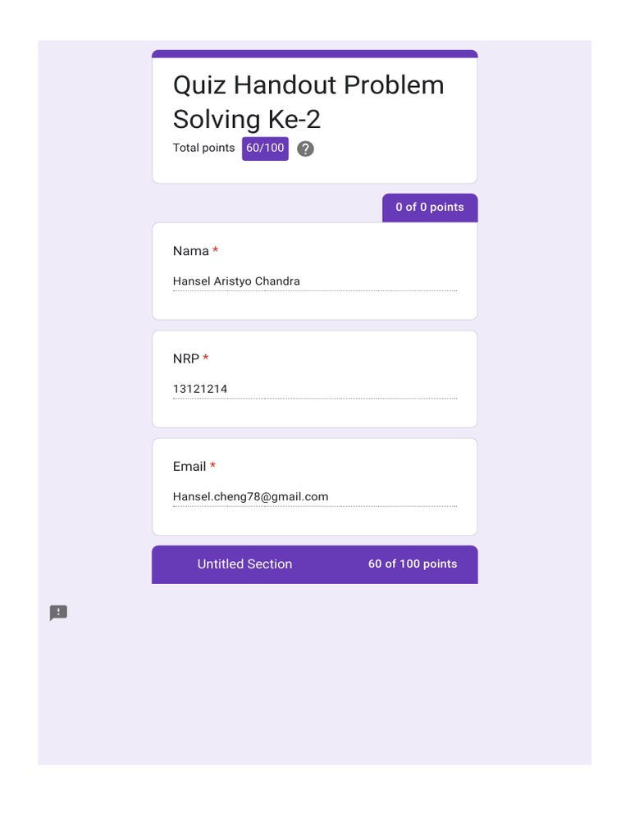The image size is (630, 840).
Task: Open the report problem feedback icon
Action: coord(58,612)
